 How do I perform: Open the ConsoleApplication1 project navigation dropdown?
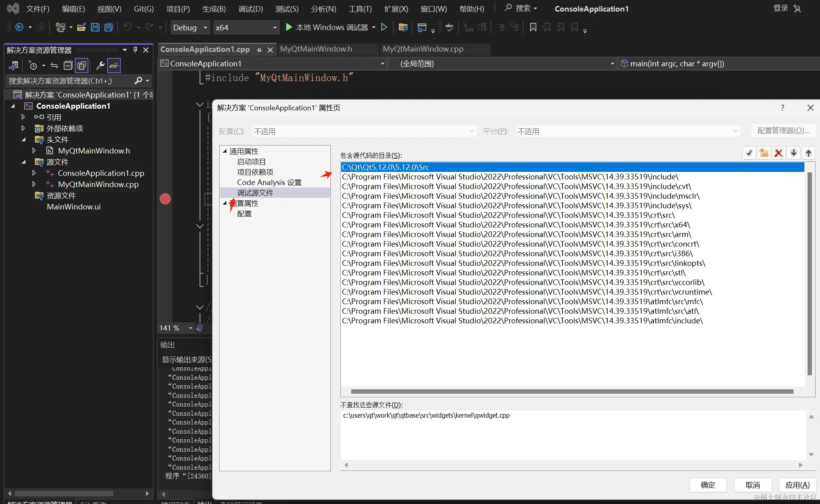click(272, 64)
